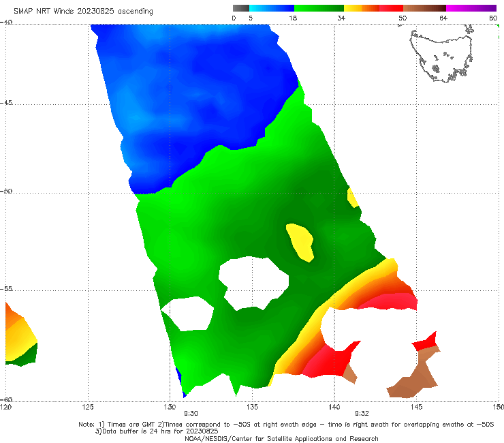This screenshot has width=504, height=443.
Task: Pick the magenta 64-80 segment of color bar
Action: point(471,8)
